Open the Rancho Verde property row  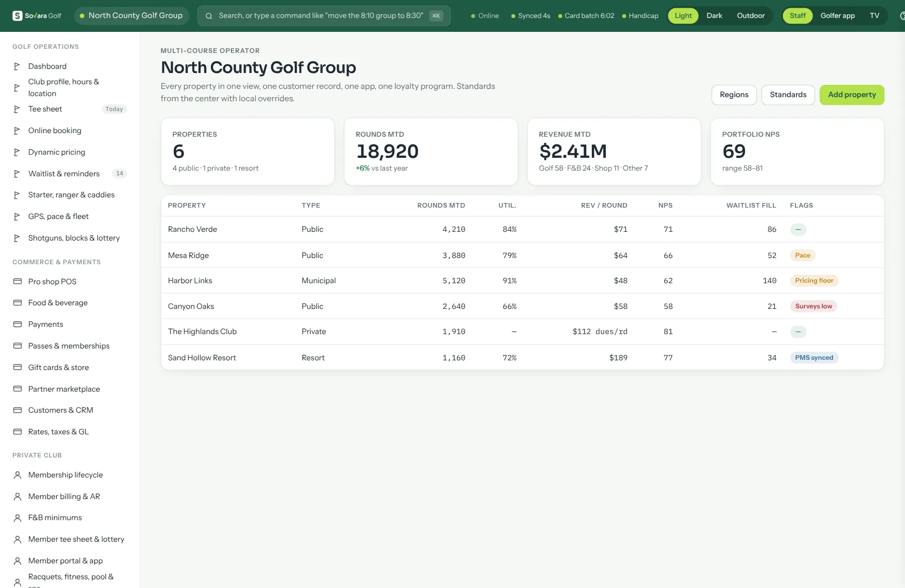pyautogui.click(x=522, y=229)
